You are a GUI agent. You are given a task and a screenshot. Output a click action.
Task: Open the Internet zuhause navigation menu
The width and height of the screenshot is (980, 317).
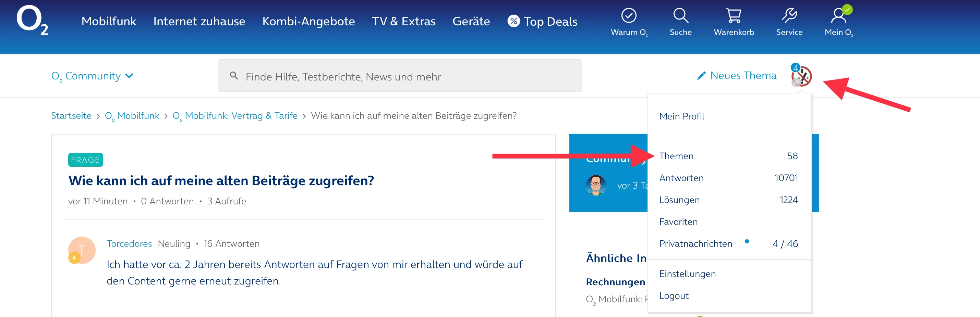pyautogui.click(x=199, y=21)
